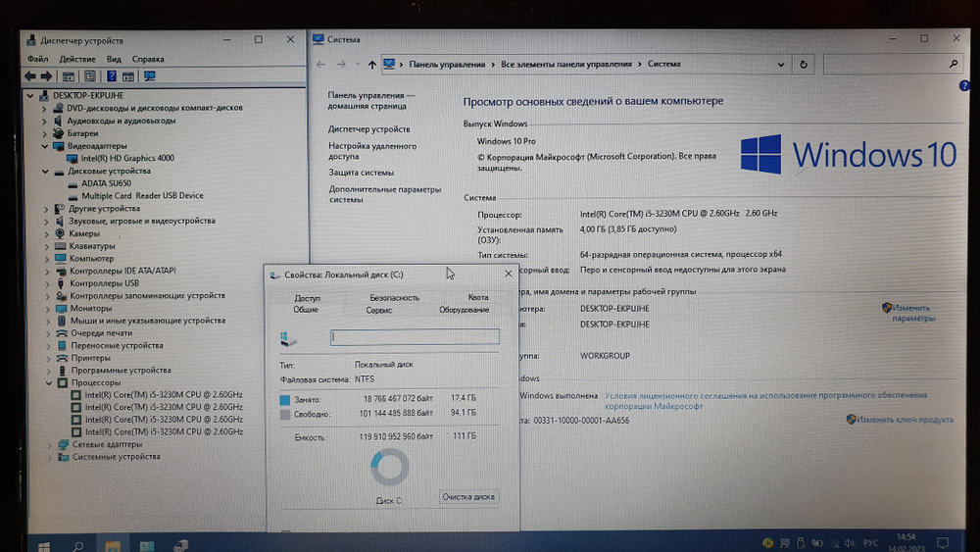Open the Properties toolbar icon in Device Manager
The height and width of the screenshot is (552, 980).
point(90,76)
